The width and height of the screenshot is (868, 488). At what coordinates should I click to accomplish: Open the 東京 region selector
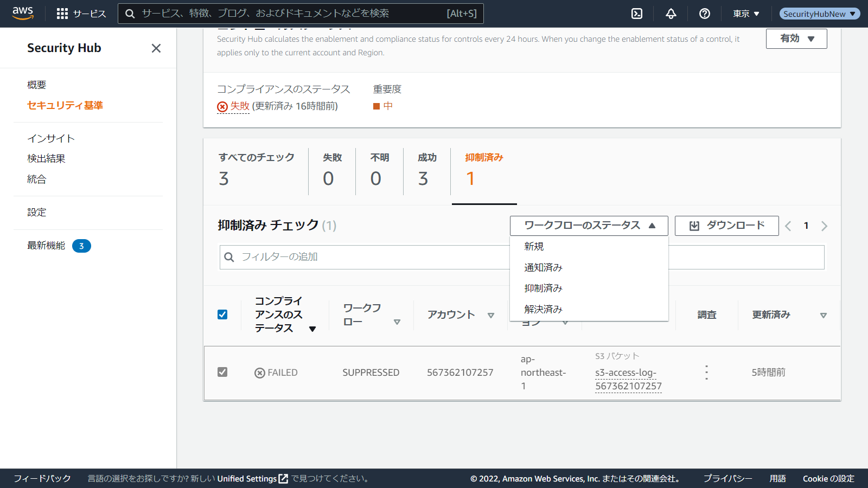pyautogui.click(x=746, y=14)
